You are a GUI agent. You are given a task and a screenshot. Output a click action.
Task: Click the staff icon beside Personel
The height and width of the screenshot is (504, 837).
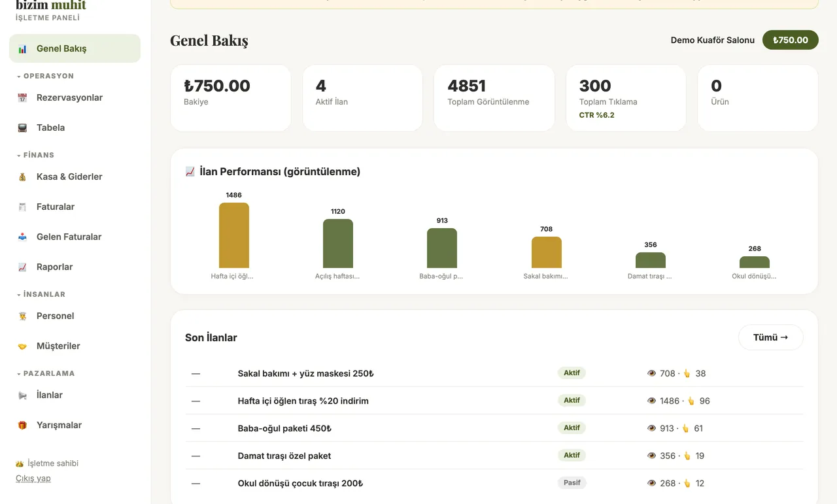pyautogui.click(x=22, y=316)
